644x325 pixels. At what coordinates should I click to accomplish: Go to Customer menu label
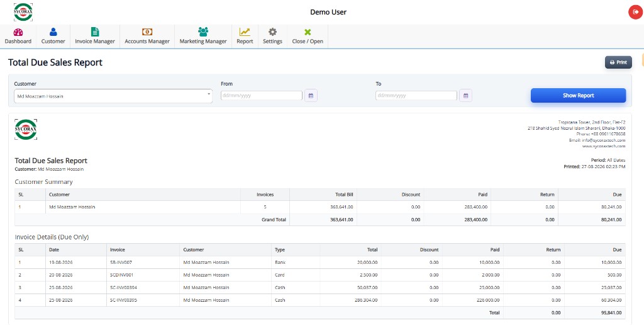click(x=53, y=42)
